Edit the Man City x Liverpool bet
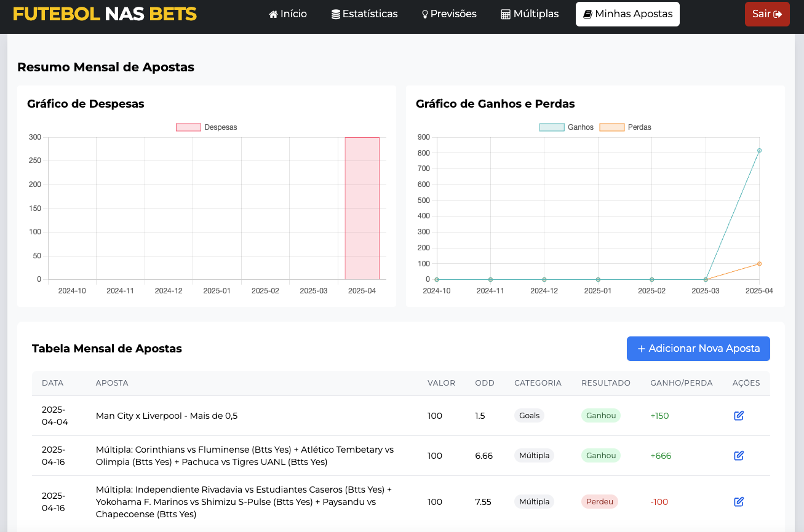 click(739, 416)
